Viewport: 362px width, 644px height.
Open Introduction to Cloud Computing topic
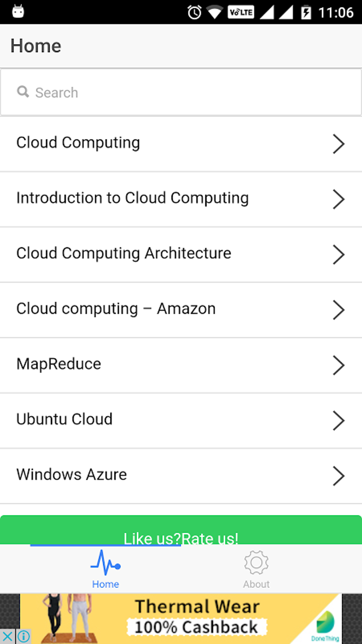point(132,198)
